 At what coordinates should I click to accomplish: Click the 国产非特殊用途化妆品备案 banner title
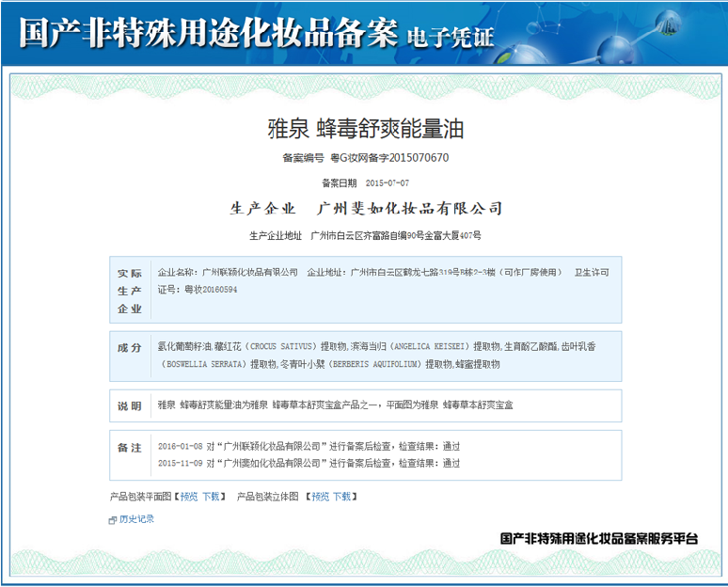point(208,33)
